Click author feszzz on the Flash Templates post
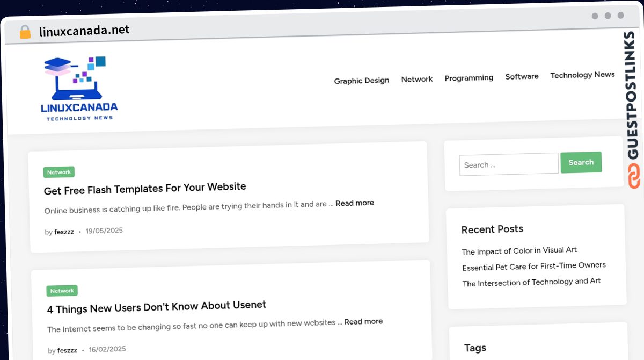Screen dimensions: 644x360 64,232
